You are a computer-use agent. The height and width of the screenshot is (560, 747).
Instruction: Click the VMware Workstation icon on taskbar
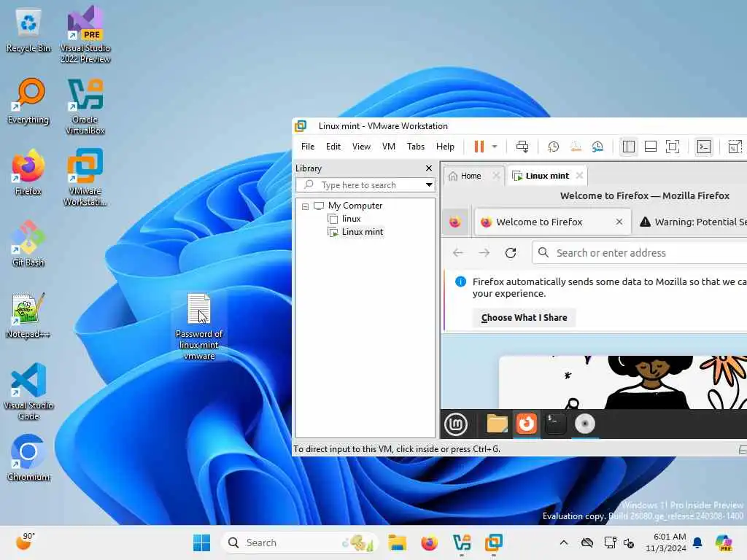pos(494,542)
